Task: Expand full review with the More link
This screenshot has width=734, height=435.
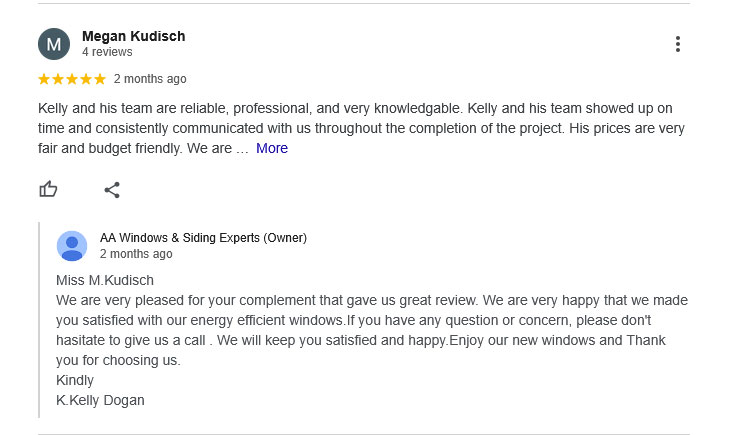Action: coord(272,148)
